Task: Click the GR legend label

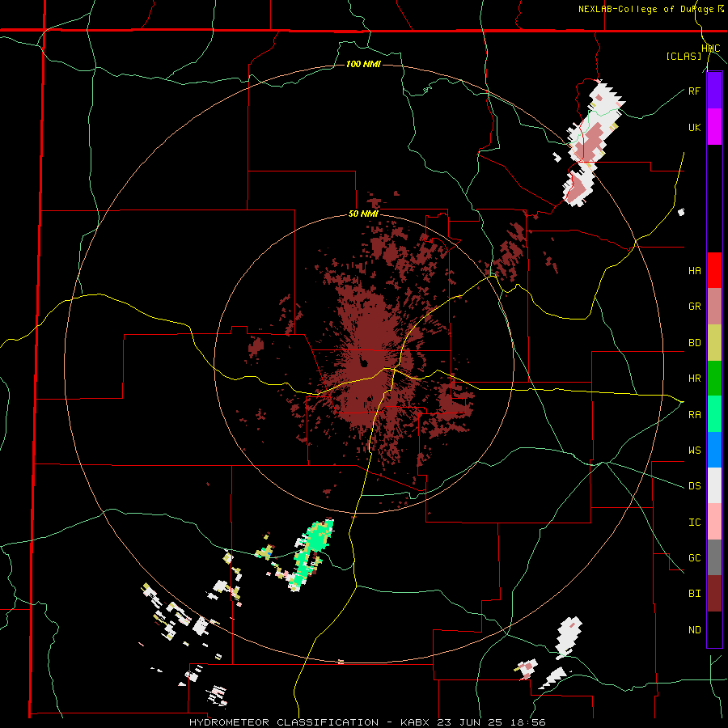Action: pyautogui.click(x=694, y=307)
